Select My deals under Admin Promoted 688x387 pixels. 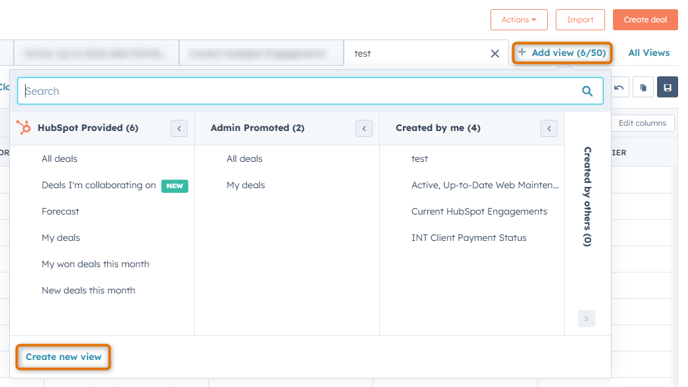[246, 185]
